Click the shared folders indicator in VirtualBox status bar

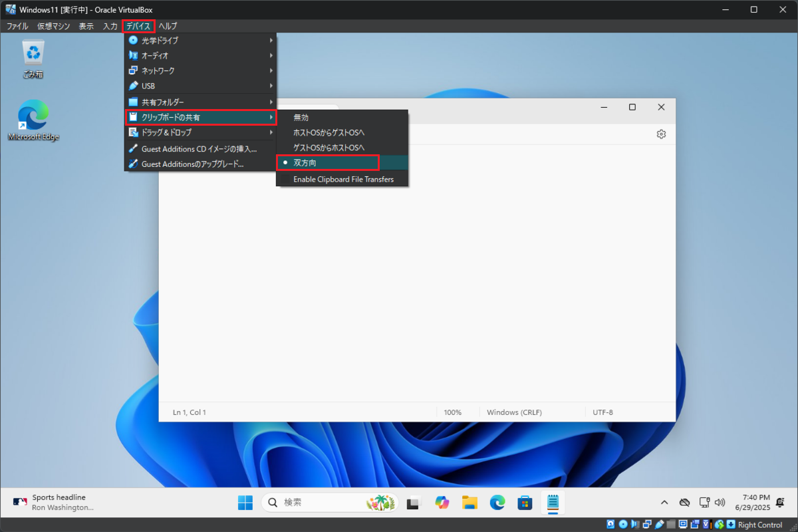pos(671,525)
